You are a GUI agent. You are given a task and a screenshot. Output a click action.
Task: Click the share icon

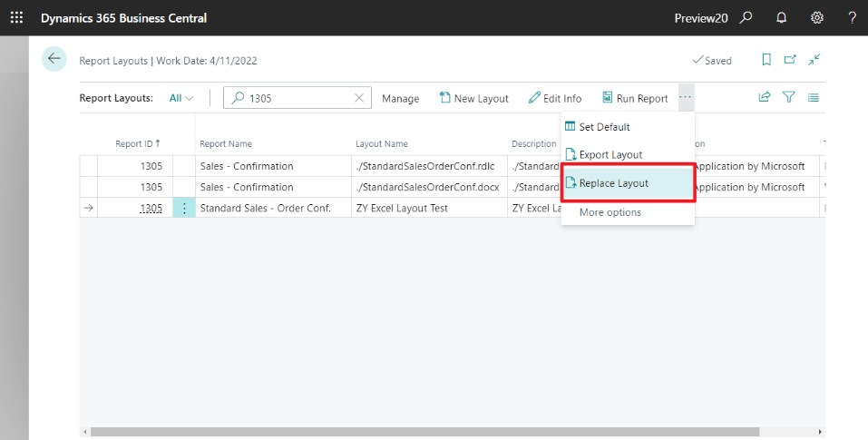pos(765,97)
